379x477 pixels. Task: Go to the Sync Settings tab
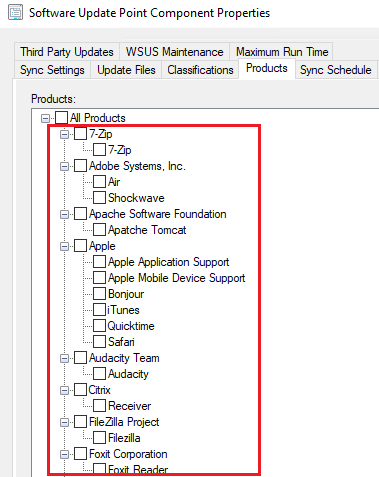pyautogui.click(x=52, y=70)
